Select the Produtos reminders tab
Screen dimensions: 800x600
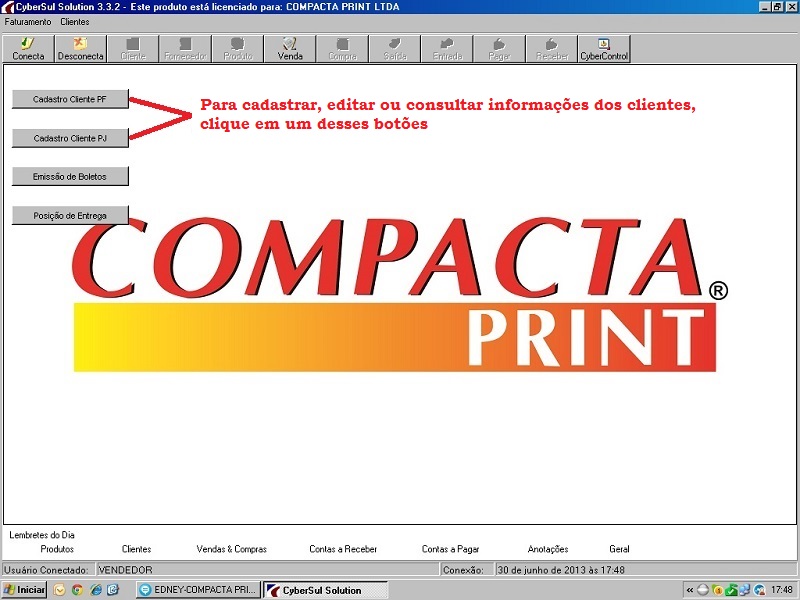click(x=57, y=549)
